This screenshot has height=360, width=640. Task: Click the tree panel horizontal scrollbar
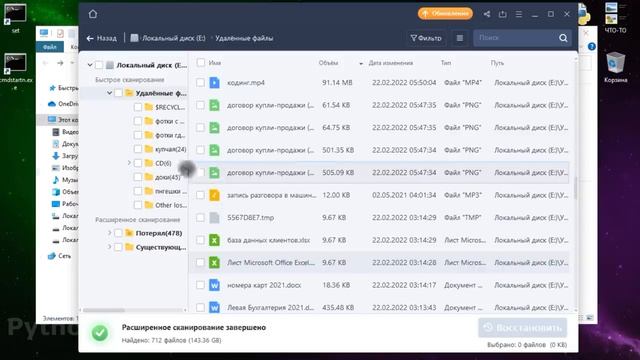pyautogui.click(x=104, y=310)
